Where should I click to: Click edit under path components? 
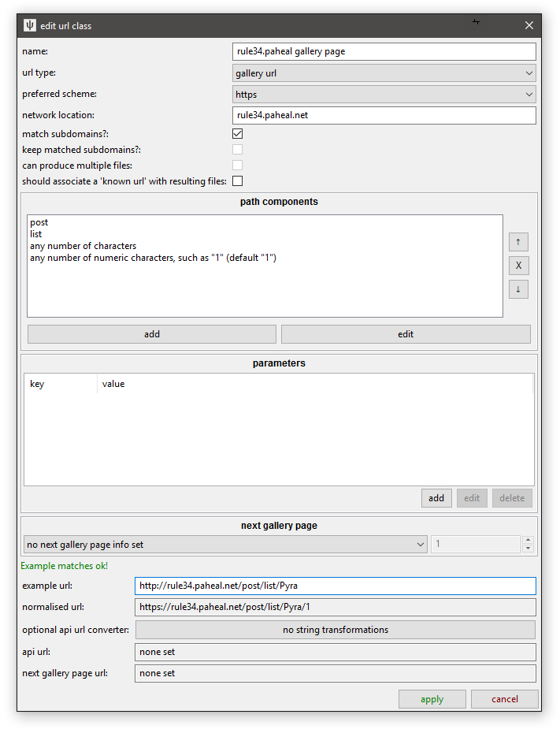(406, 334)
